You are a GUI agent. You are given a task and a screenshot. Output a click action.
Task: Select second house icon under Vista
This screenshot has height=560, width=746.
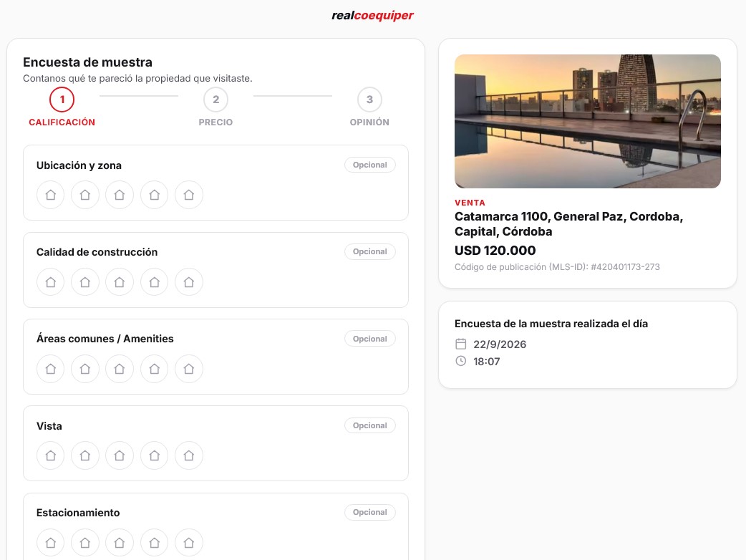(85, 455)
